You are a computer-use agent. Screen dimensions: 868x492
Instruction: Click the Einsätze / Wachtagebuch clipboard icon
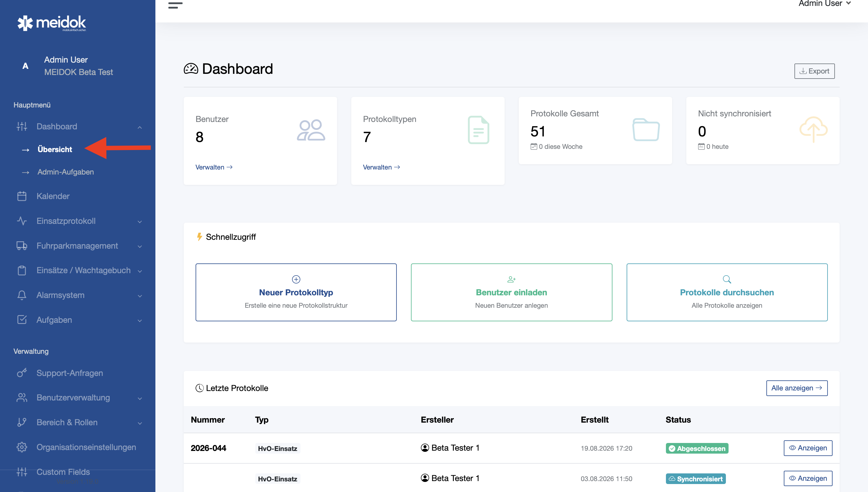[x=22, y=270]
